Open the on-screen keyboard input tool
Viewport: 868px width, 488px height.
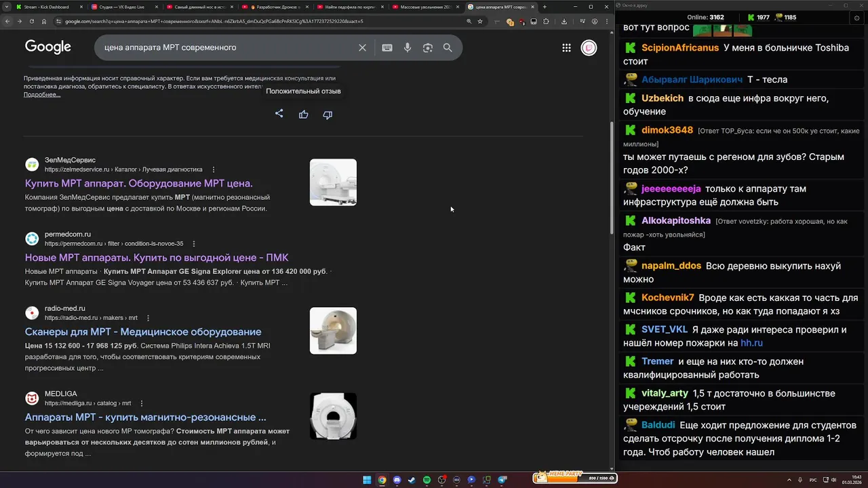point(387,47)
